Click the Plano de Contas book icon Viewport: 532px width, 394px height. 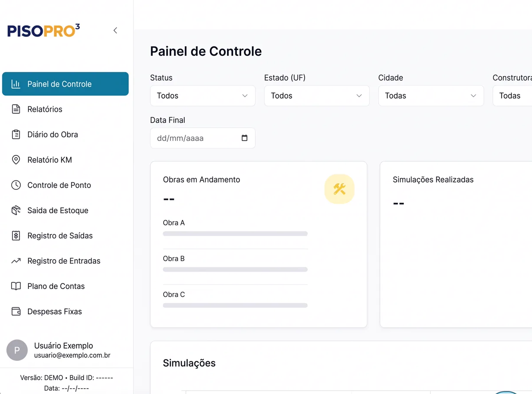tap(16, 286)
